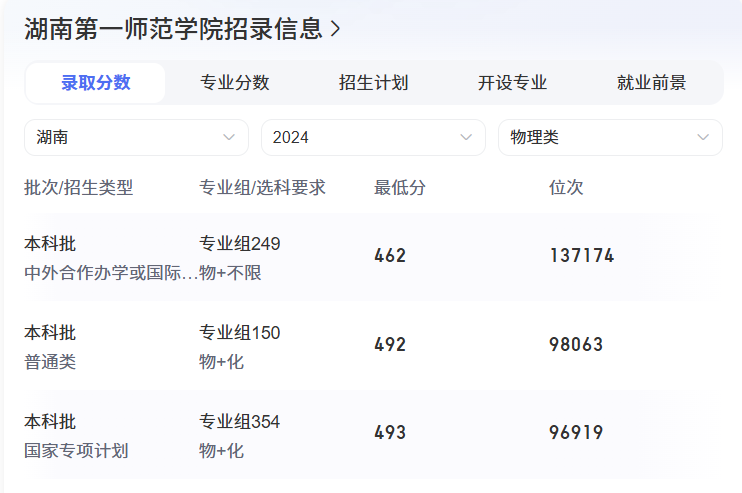742x493 pixels.
Task: Click 物+化 under 专业组354
Action: coord(221,450)
